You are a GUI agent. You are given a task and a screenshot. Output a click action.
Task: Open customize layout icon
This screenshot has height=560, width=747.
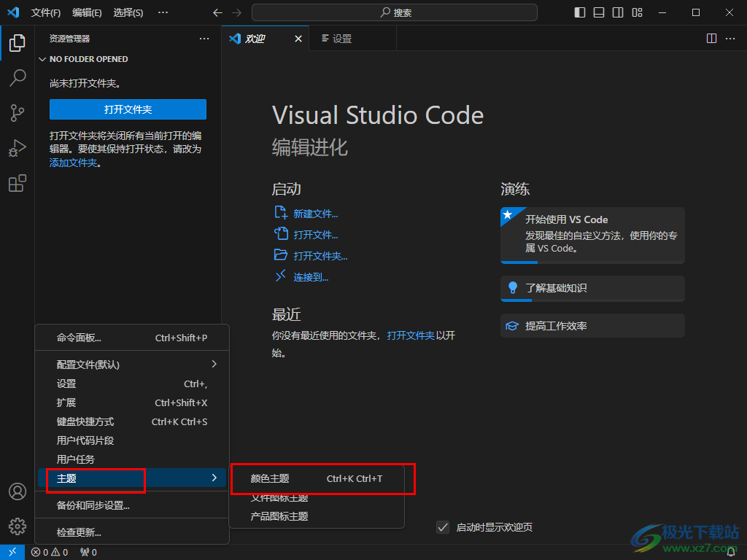pyautogui.click(x=637, y=12)
